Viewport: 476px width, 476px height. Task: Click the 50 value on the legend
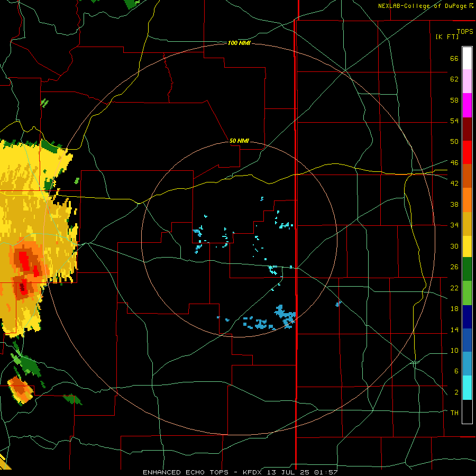click(454, 141)
